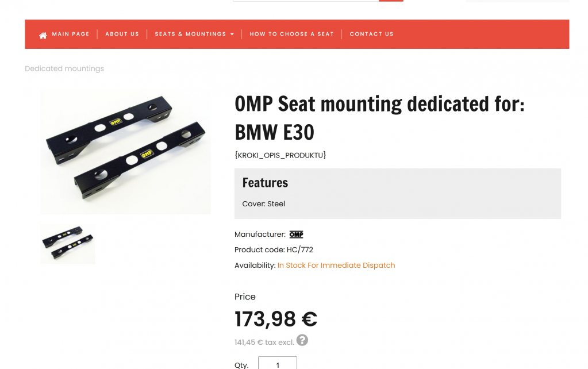Click the Seats & Mountings menu label
588x369 pixels.
click(x=190, y=34)
